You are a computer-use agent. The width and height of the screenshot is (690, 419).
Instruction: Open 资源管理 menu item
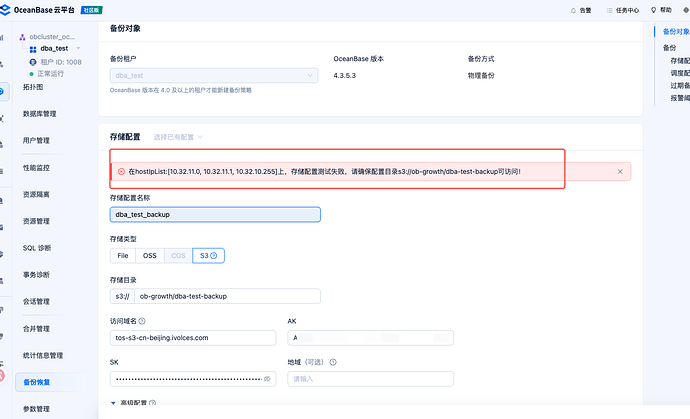click(x=36, y=221)
